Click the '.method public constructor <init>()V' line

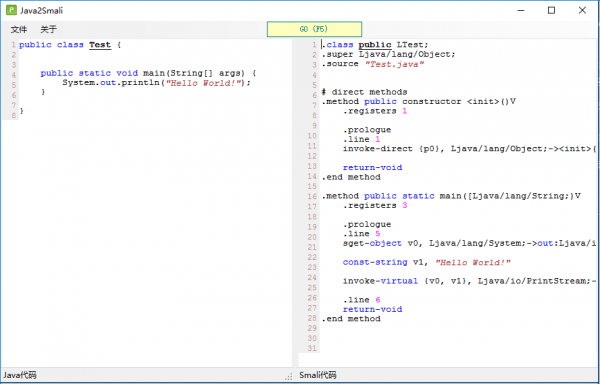[x=419, y=101]
